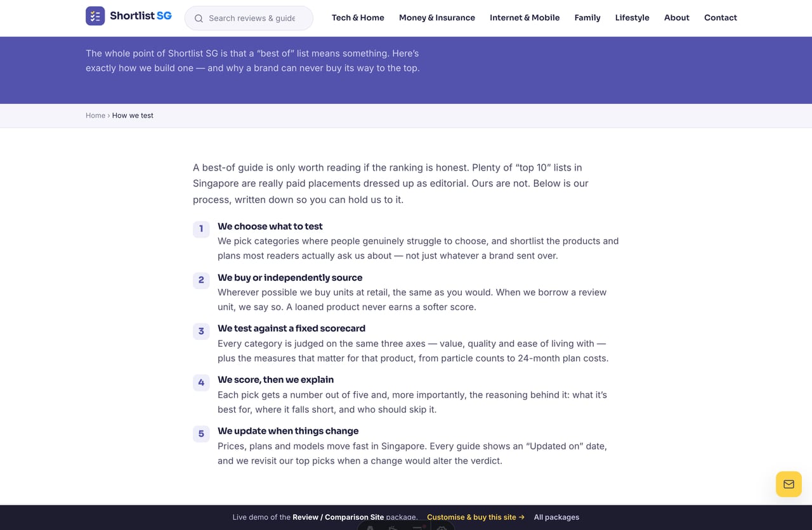Go to the Lifestyle section
The width and height of the screenshot is (812, 530).
(x=632, y=18)
